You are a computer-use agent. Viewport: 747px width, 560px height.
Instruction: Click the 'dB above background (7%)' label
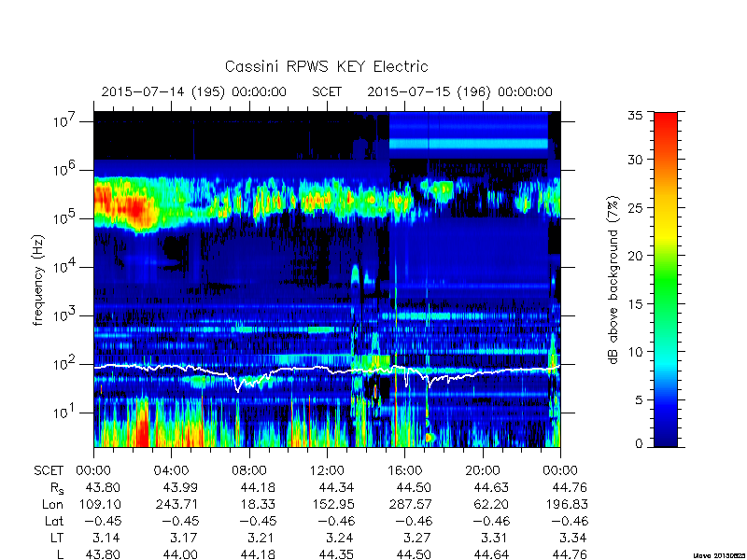(x=613, y=280)
